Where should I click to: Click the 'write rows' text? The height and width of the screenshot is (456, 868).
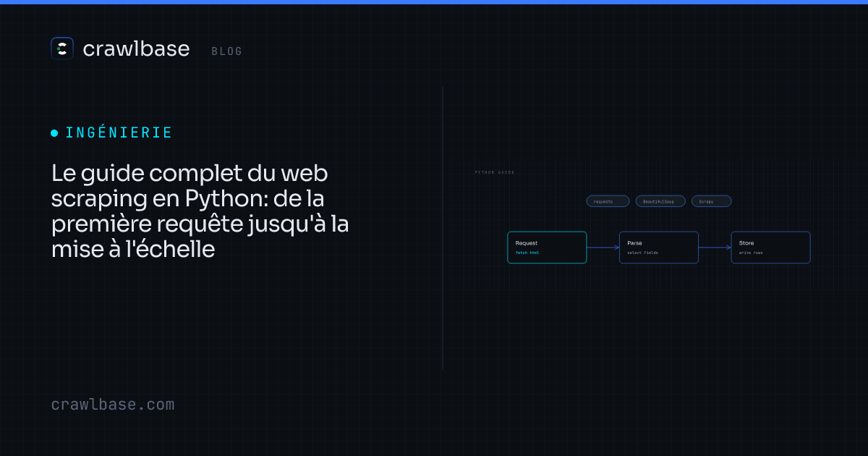751,253
